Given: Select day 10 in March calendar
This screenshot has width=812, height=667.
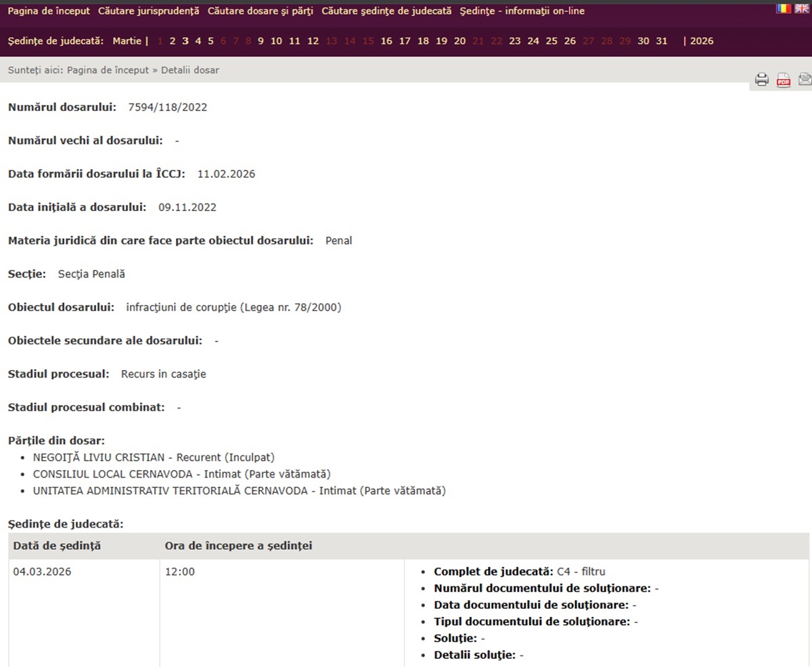Looking at the screenshot, I should 276,41.
